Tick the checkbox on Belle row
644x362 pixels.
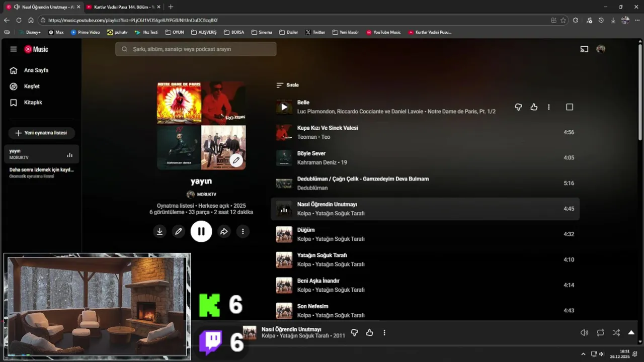tap(570, 107)
